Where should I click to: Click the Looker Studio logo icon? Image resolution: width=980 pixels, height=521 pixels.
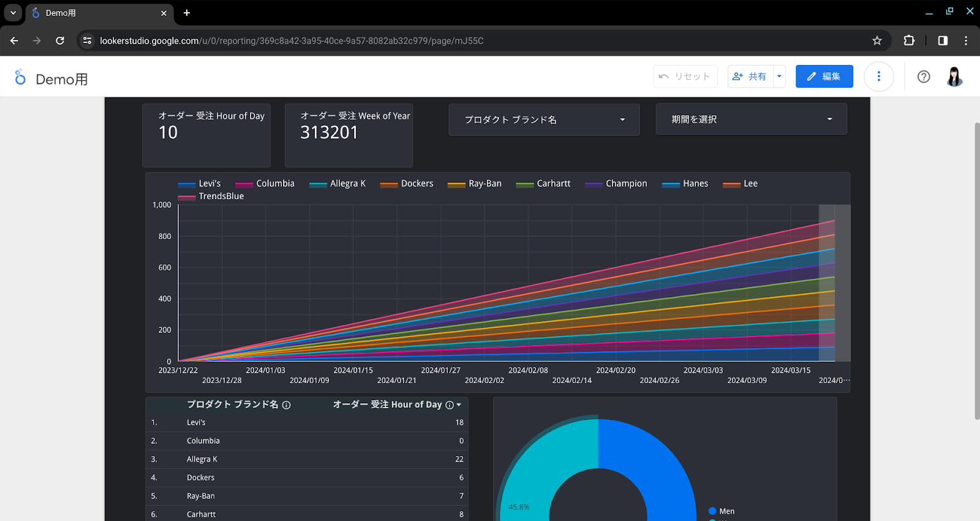(20, 77)
